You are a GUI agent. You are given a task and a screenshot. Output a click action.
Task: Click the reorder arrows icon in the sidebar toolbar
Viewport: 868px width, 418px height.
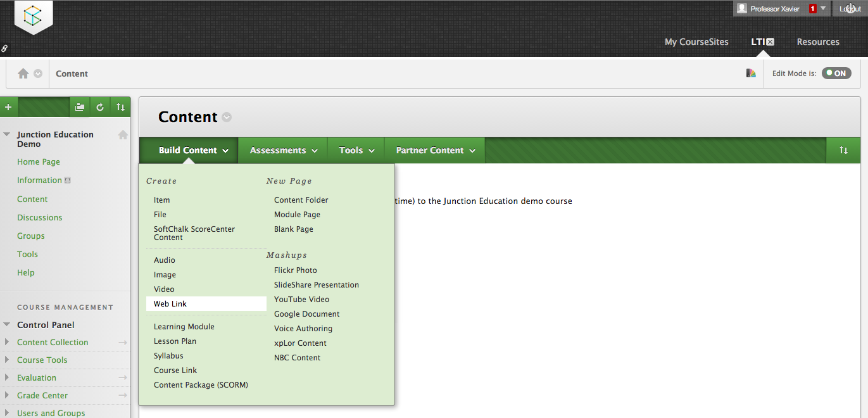120,107
